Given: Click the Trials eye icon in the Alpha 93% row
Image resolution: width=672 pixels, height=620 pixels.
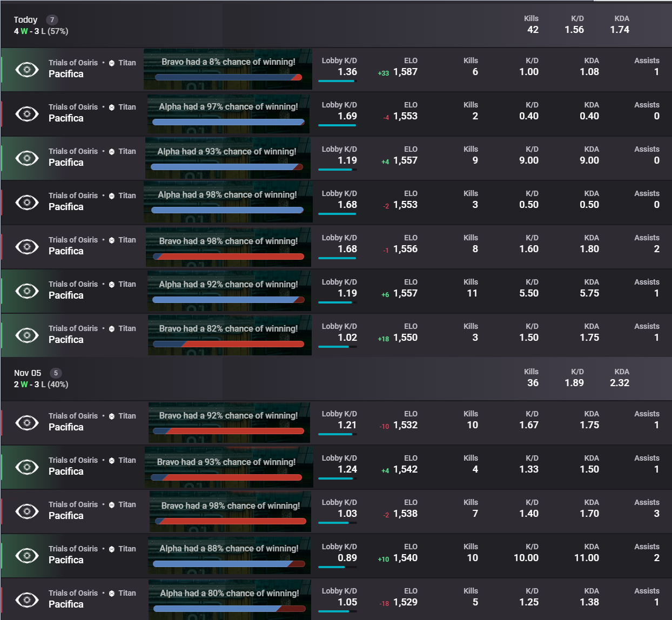Looking at the screenshot, I should [27, 158].
